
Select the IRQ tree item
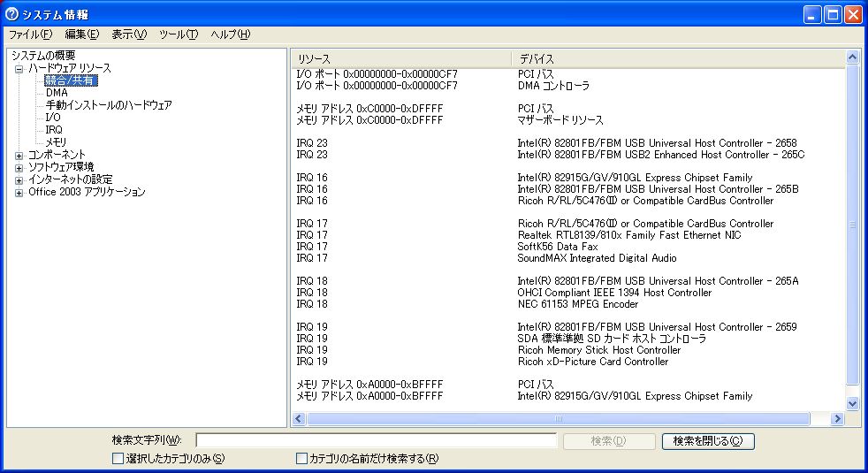coord(54,130)
